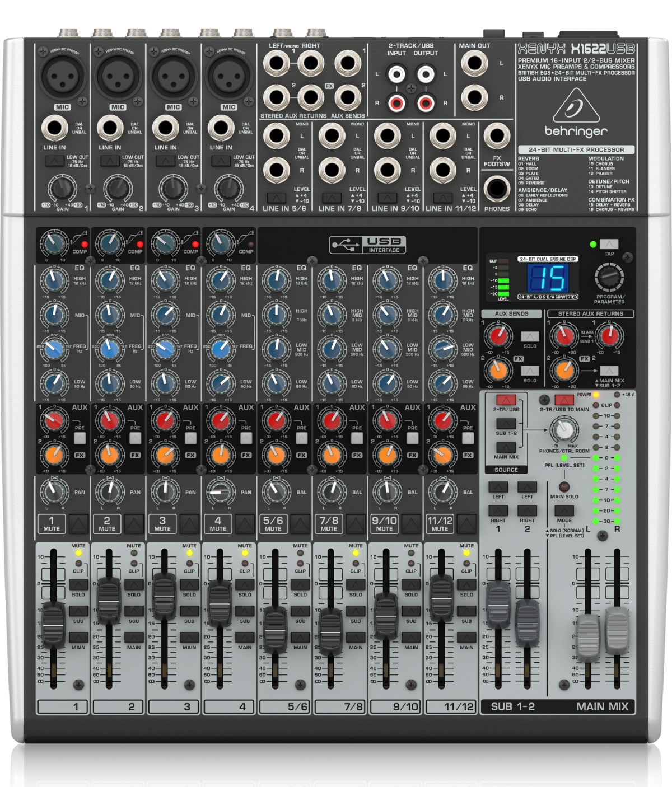Viewport: 672px width, 787px height.
Task: Toggle the SUB 1-2 source button
Action: [506, 424]
